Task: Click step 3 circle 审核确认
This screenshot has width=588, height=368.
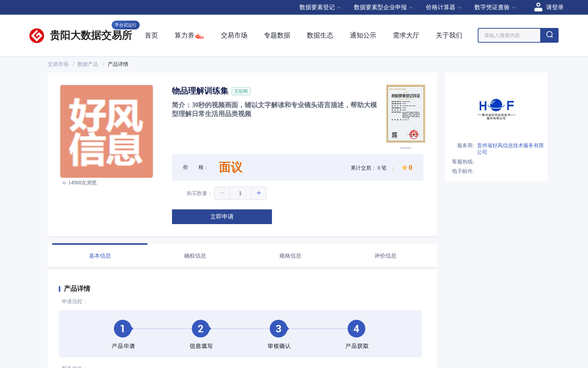Action: (x=279, y=329)
